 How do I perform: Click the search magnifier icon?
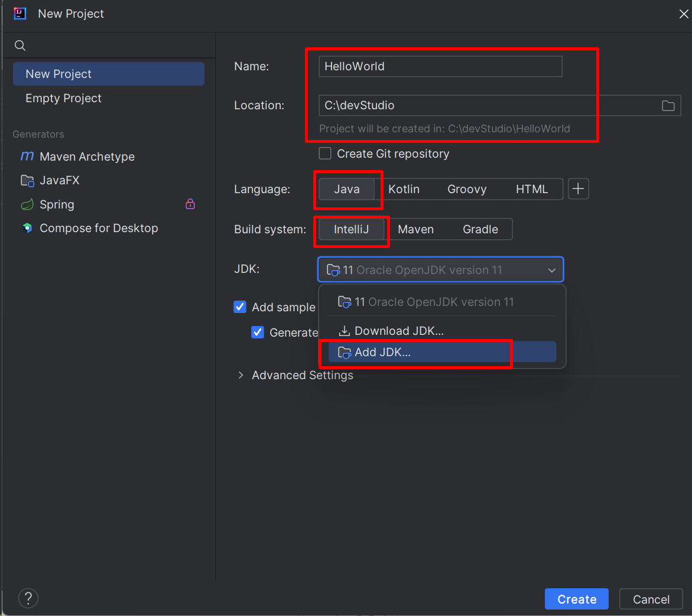pyautogui.click(x=20, y=45)
